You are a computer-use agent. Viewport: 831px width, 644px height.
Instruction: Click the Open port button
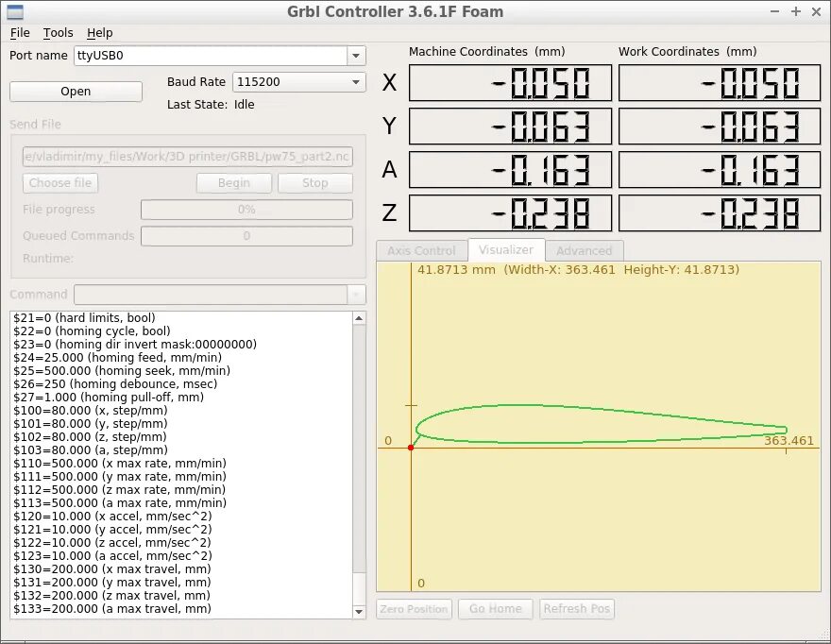coord(76,92)
